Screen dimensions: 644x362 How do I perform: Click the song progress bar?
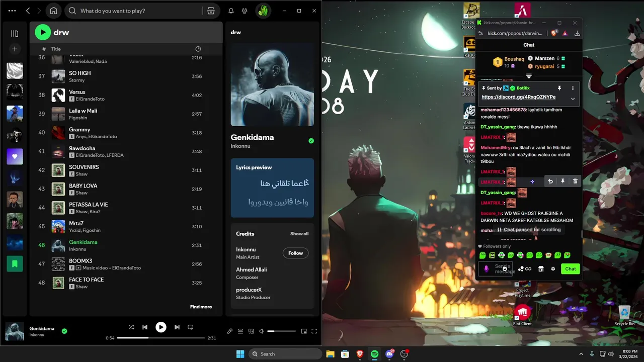click(x=161, y=338)
